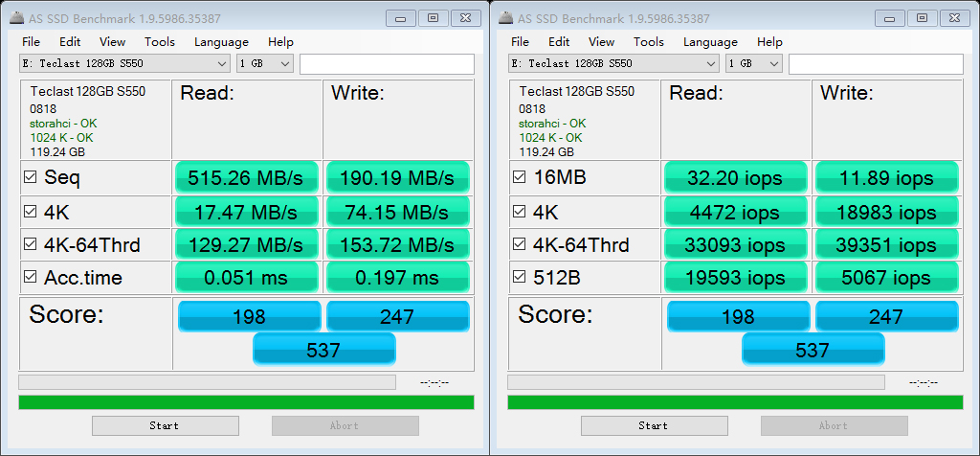Uncheck the 512B test checkbox
This screenshot has height=456, width=980.
[519, 278]
